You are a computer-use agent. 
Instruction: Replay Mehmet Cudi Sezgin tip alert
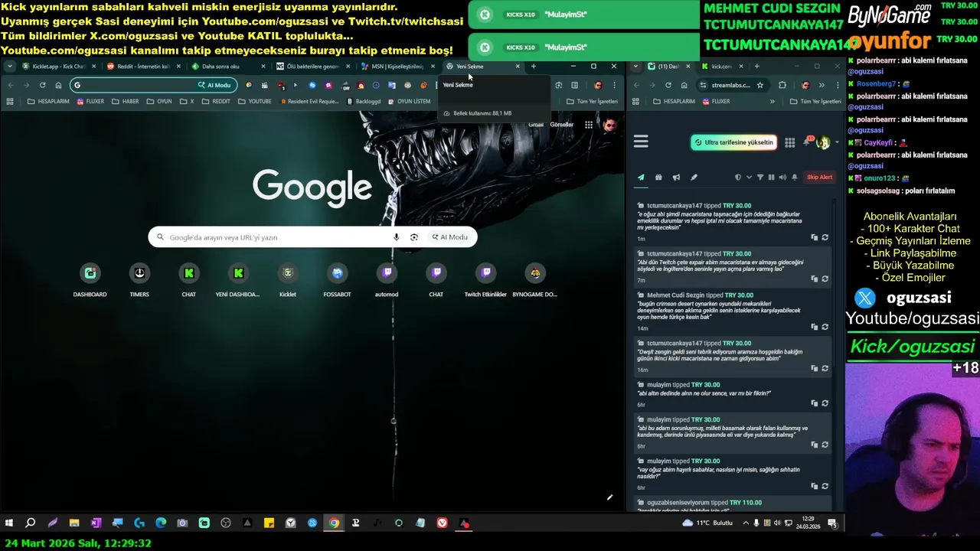click(825, 327)
